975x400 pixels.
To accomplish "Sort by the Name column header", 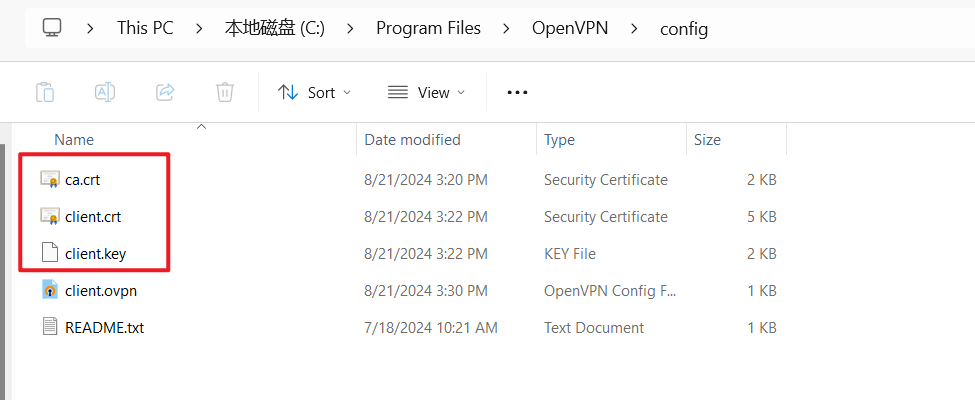I will (x=74, y=140).
